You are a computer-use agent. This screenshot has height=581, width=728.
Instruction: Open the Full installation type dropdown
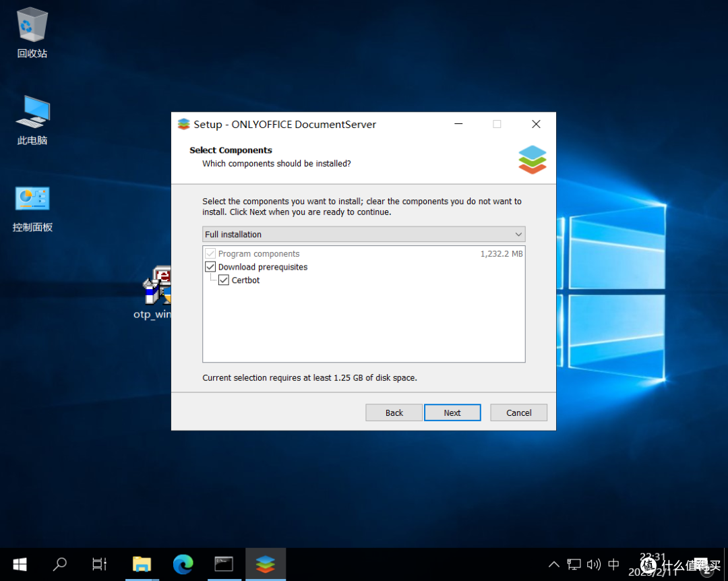point(363,234)
